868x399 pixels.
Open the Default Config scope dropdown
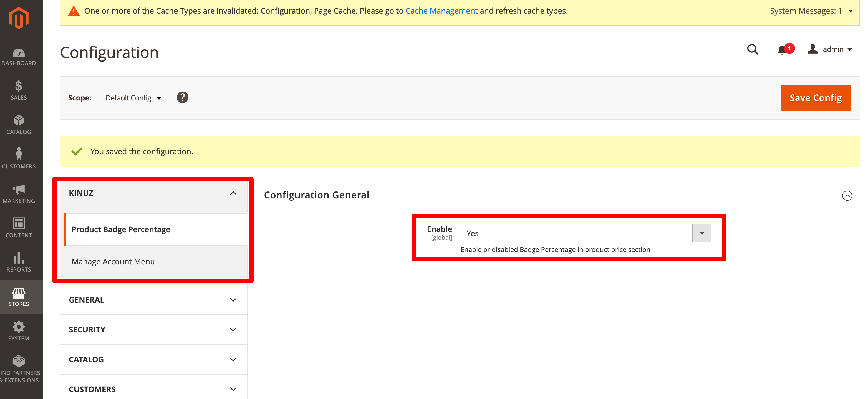click(133, 98)
